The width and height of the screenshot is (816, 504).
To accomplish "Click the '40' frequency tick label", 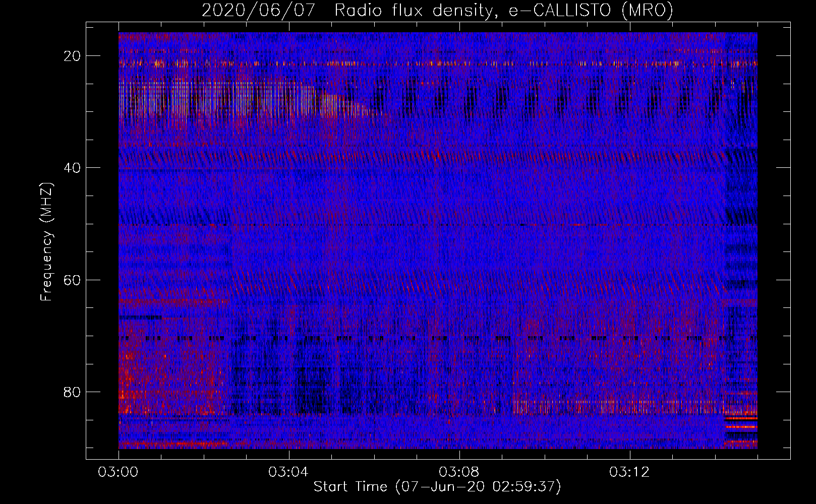I will [x=73, y=168].
